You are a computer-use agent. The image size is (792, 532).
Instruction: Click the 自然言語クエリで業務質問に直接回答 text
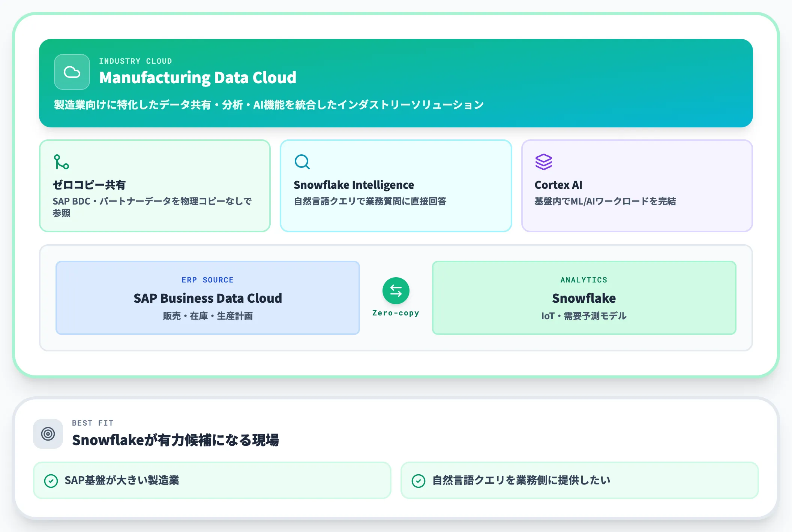pyautogui.click(x=370, y=201)
